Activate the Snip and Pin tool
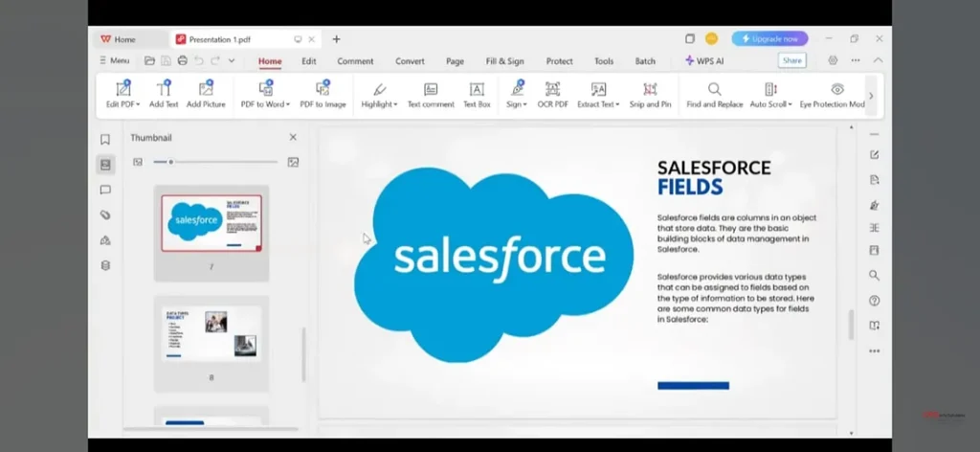 (x=650, y=94)
